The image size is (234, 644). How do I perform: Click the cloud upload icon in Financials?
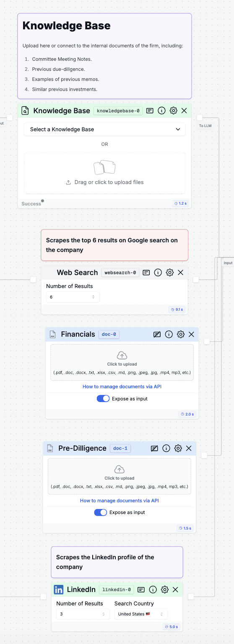[x=122, y=355]
